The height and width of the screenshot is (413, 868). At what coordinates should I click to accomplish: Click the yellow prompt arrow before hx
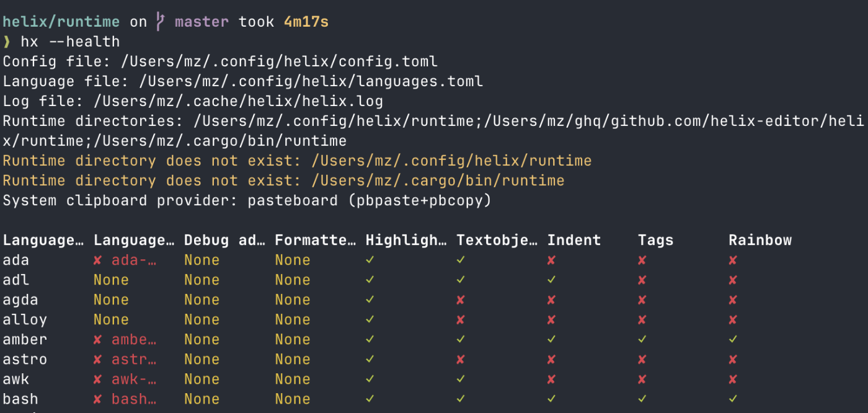click(x=7, y=42)
